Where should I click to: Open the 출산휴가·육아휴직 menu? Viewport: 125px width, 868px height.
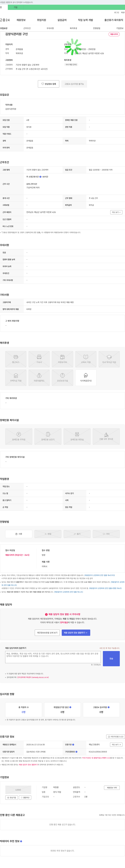click(x=114, y=20)
